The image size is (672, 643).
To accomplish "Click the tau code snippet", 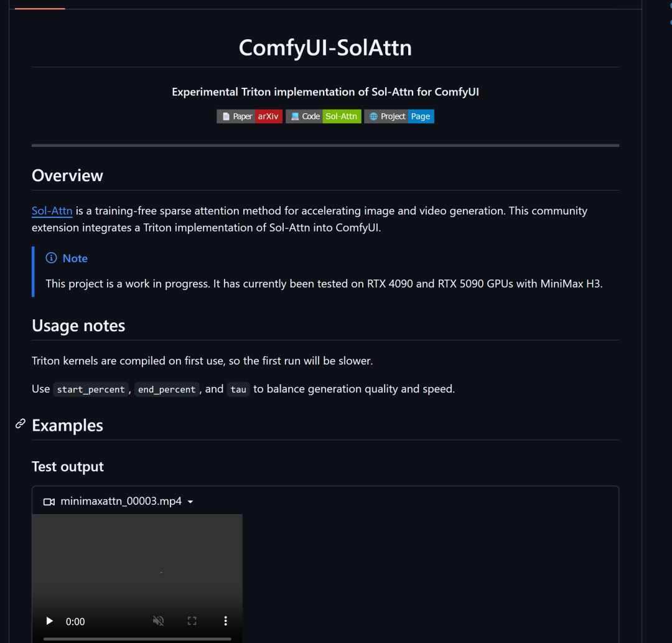I will point(238,389).
